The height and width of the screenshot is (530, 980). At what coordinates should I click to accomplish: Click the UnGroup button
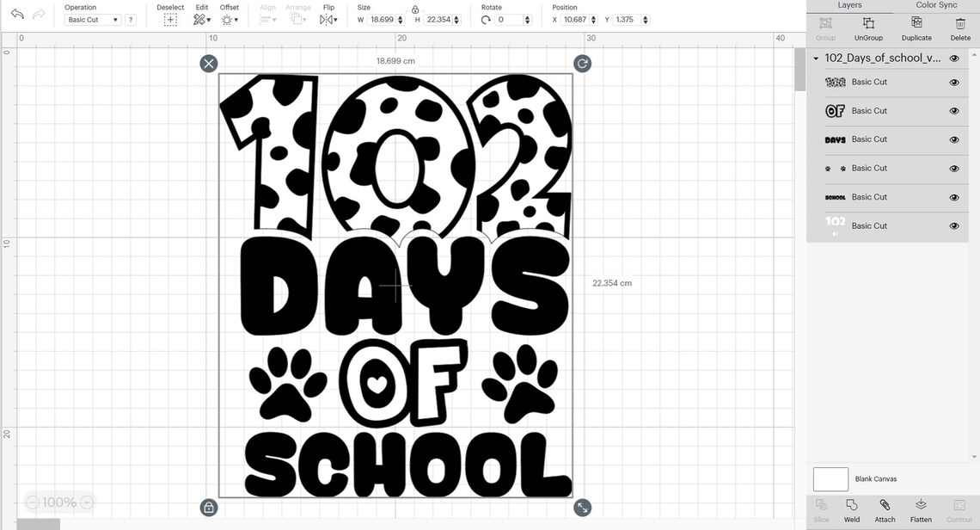[x=868, y=28]
